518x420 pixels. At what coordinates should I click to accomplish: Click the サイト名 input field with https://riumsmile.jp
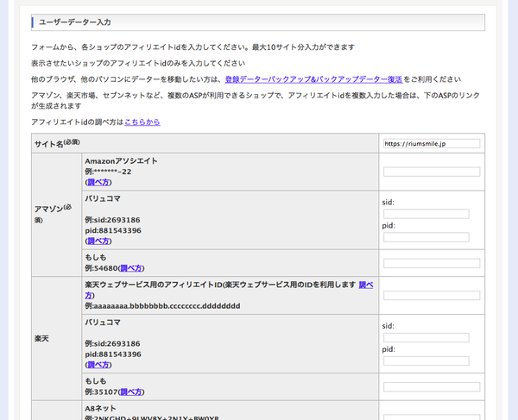pyautogui.click(x=432, y=143)
